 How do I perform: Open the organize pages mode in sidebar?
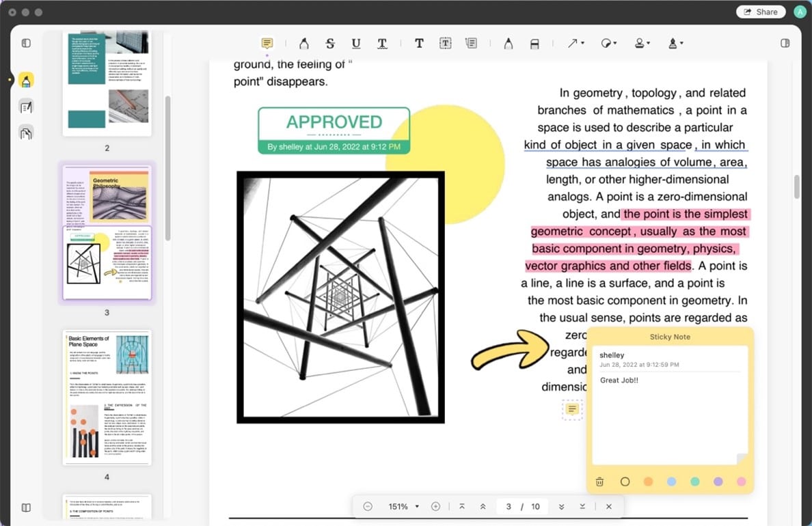pos(26,133)
